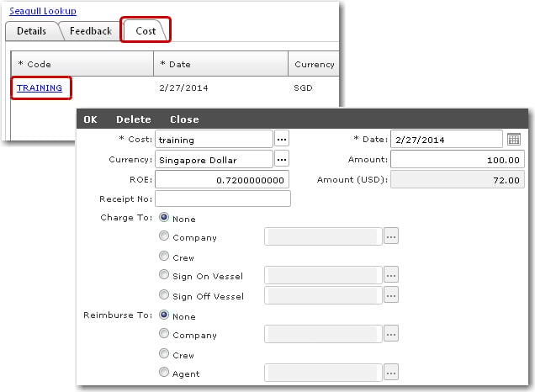Viewport: 535px width, 392px height.
Task: Open the Currency lookup ellipsis button
Action: pyautogui.click(x=283, y=159)
